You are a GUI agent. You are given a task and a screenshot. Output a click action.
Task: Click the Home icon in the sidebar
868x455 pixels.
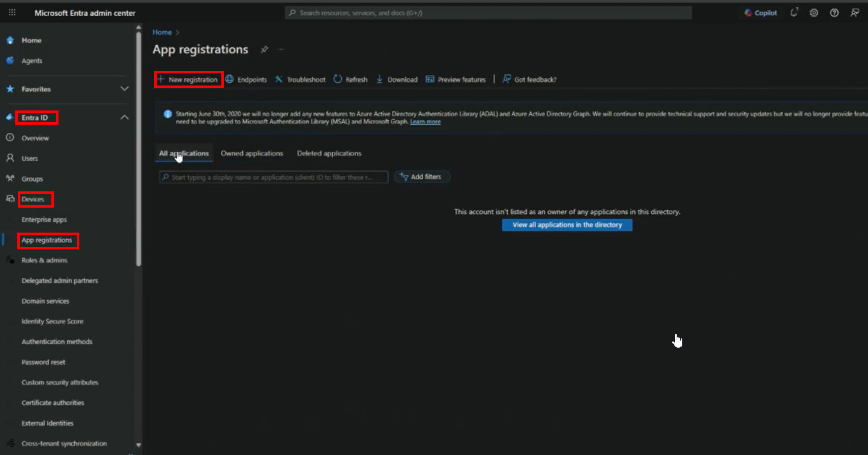point(10,40)
